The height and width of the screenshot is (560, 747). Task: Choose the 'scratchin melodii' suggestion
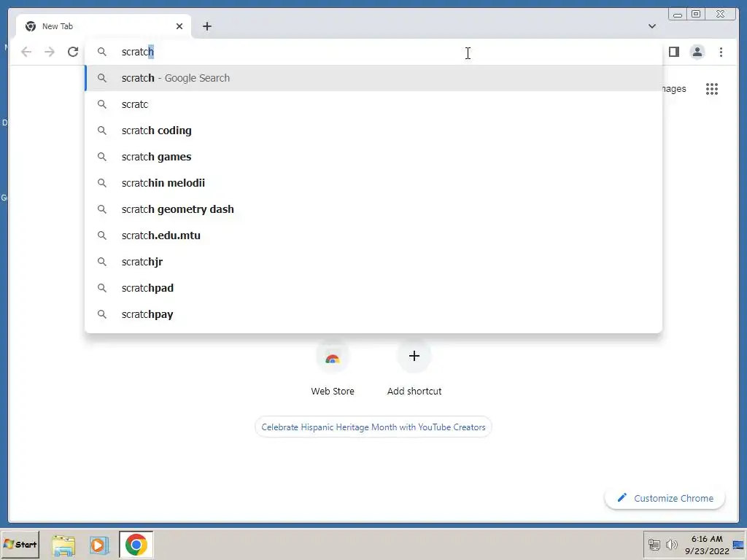(373, 183)
